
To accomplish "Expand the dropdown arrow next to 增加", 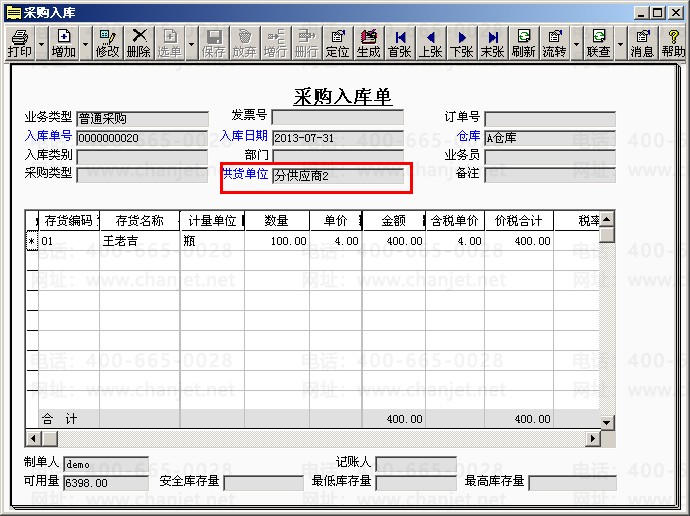I will point(85,44).
